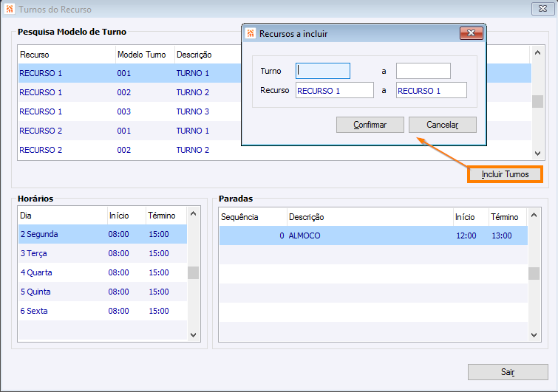Select the 5 Quinta schedule row
This screenshot has height=392, width=558.
[103, 292]
